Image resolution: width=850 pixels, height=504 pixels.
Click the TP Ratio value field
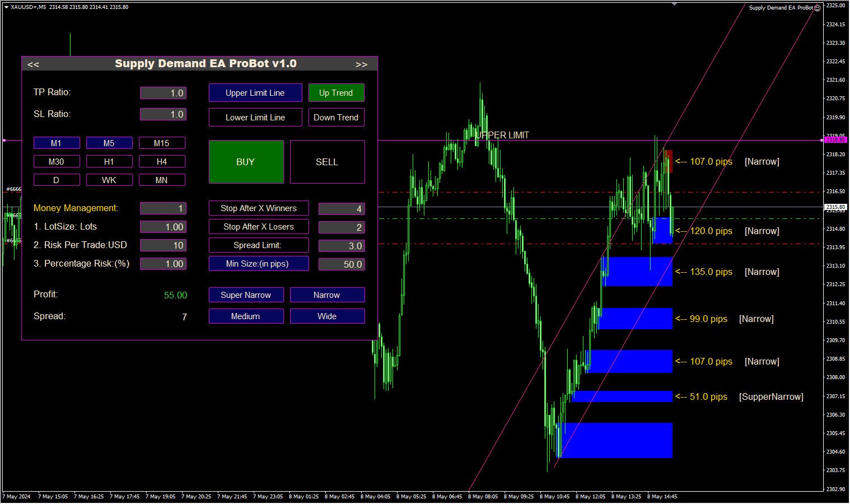163,93
